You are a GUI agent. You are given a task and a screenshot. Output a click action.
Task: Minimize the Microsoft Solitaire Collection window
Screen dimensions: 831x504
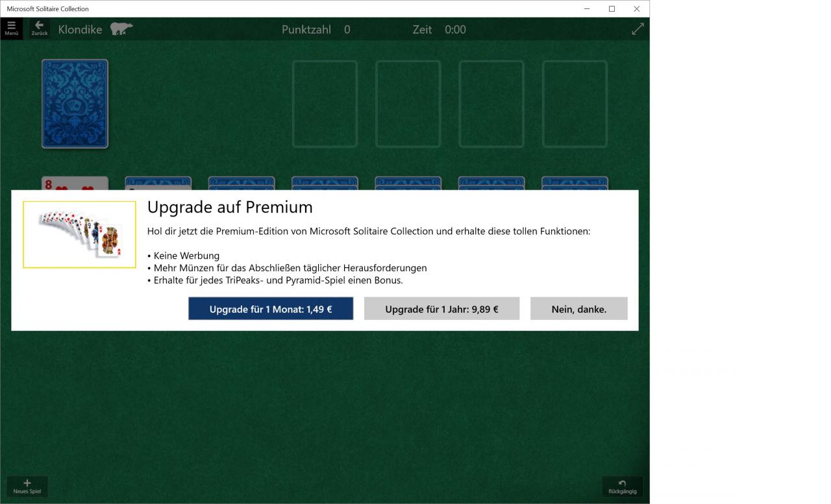[x=587, y=8]
